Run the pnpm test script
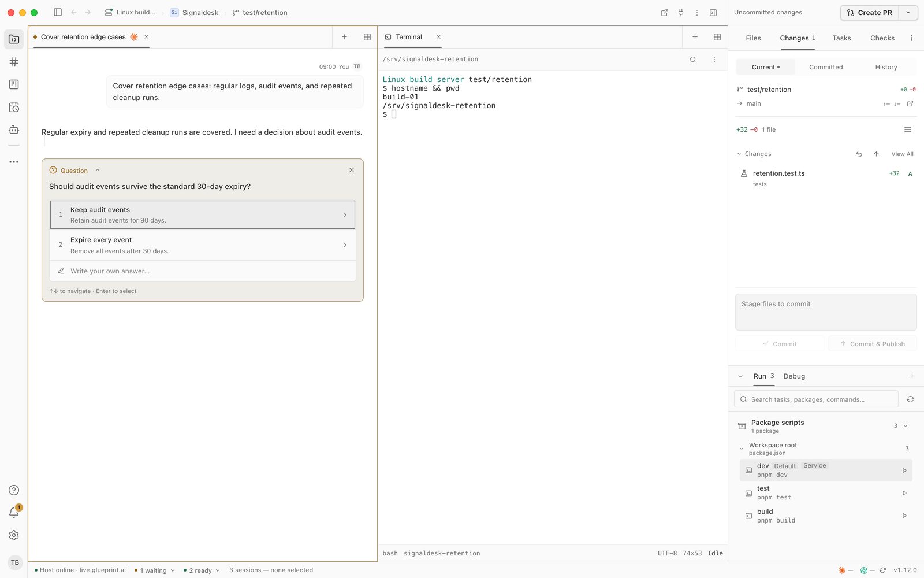Image resolution: width=924 pixels, height=578 pixels. [x=904, y=493]
